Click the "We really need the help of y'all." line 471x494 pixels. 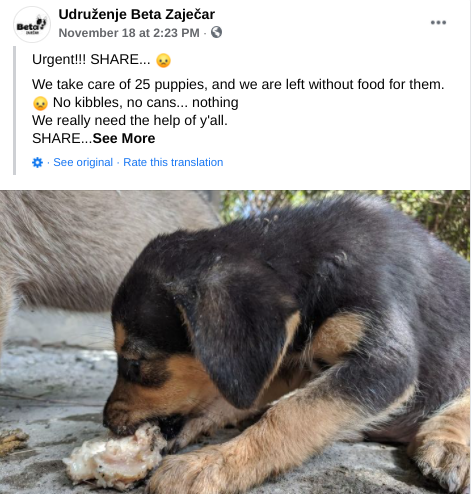point(130,120)
